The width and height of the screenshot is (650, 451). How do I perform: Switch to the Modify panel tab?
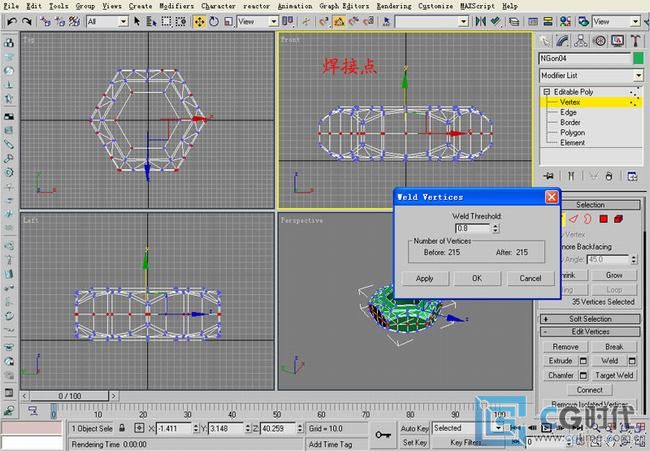[563, 41]
